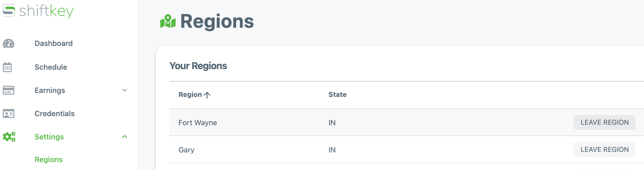The image size is (644, 170).
Task: Expand the Earnings submenu chevron
Action: 125,90
